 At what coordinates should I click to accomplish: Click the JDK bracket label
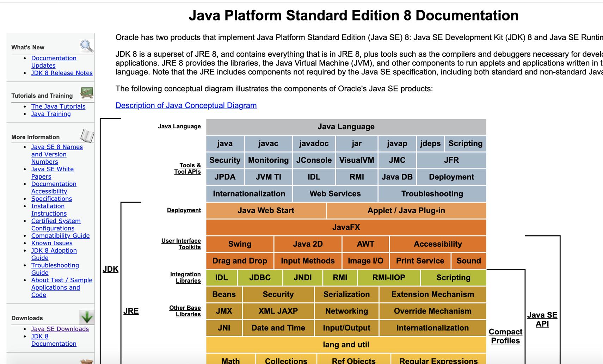click(x=111, y=269)
